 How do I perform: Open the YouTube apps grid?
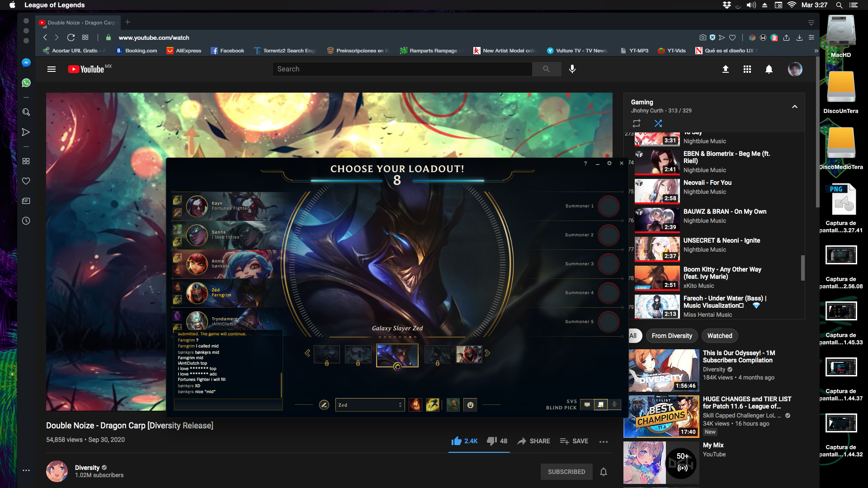(747, 69)
